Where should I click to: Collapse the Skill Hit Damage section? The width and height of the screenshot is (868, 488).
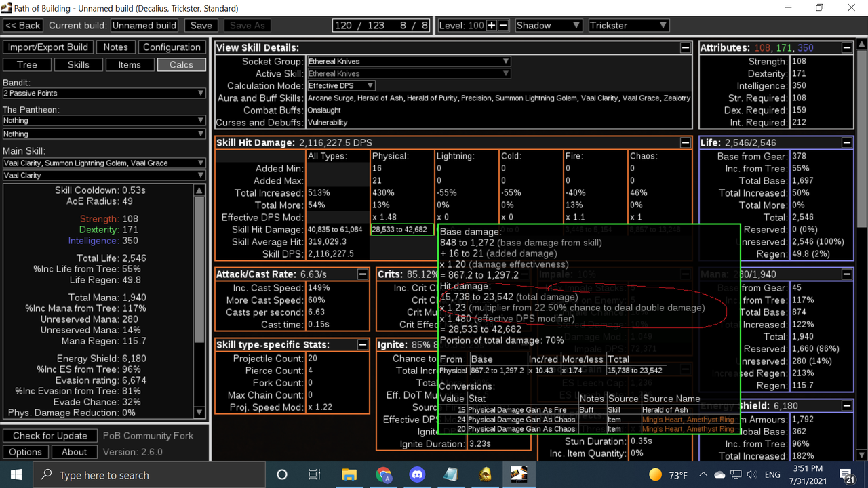686,143
